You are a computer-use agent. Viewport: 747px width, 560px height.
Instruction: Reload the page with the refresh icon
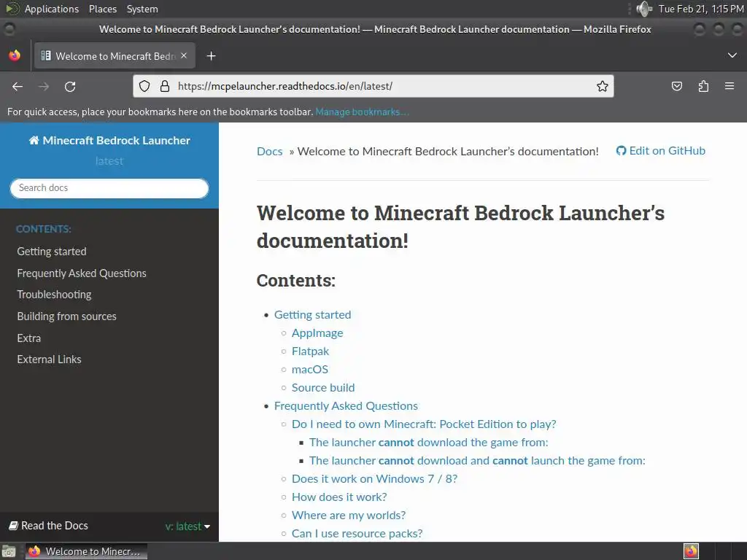point(70,86)
